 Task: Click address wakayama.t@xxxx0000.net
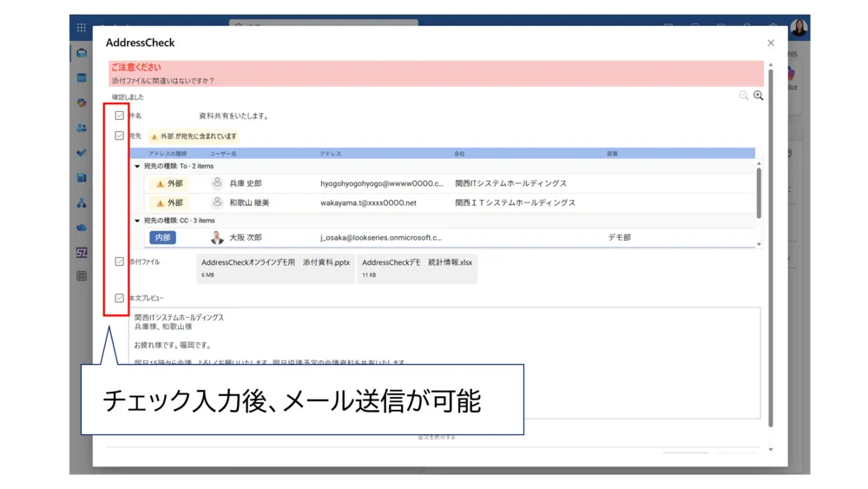(368, 203)
